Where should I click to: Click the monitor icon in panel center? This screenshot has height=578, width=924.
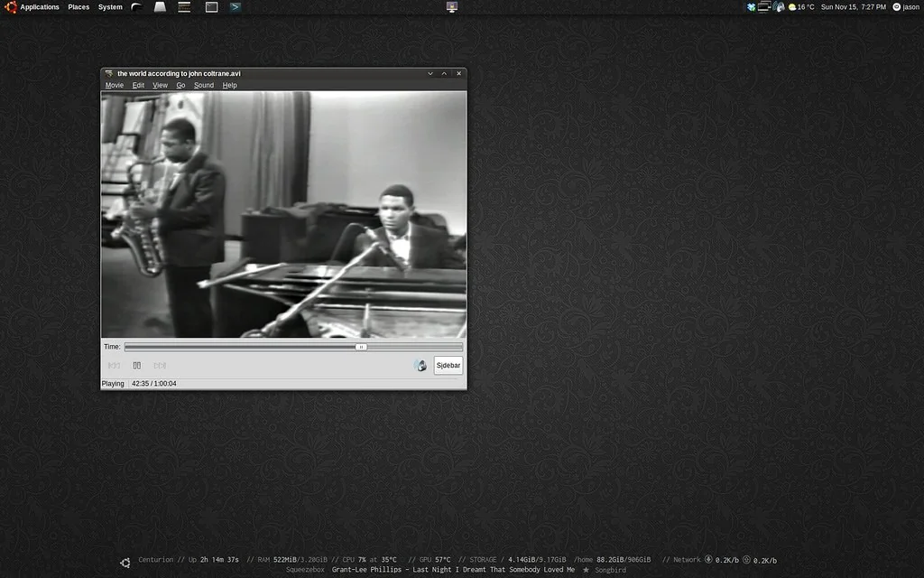pos(452,7)
